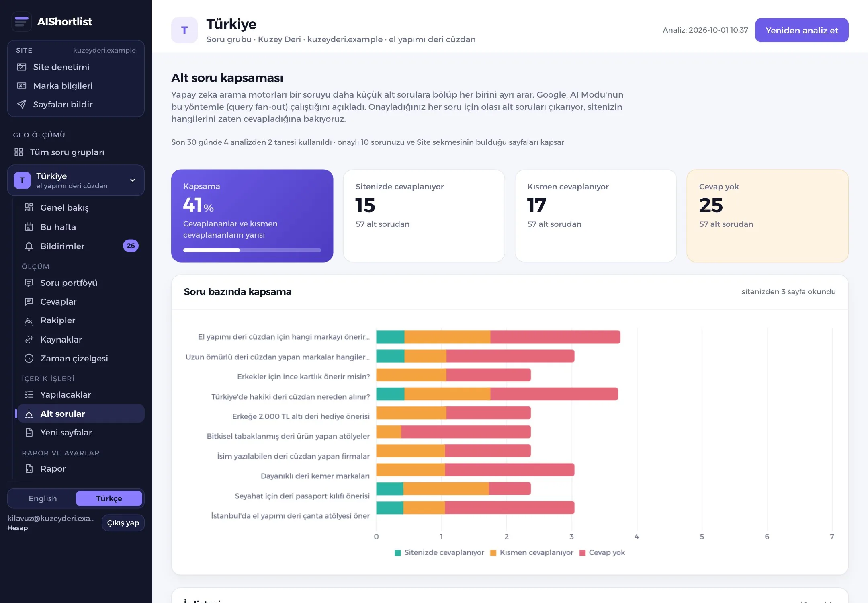The width and height of the screenshot is (868, 603).
Task: Switch language to English
Action: (x=43, y=498)
